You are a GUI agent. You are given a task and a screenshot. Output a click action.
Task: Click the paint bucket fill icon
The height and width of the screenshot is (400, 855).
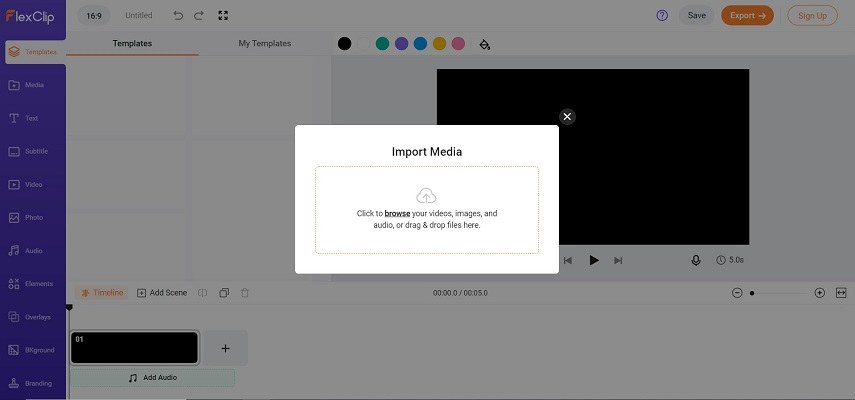(x=485, y=44)
